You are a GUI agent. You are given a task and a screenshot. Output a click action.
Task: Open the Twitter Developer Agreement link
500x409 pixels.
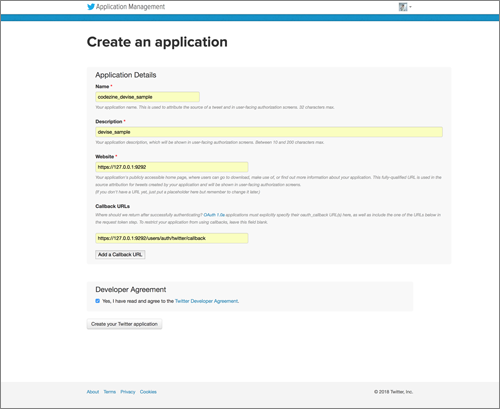pos(206,301)
